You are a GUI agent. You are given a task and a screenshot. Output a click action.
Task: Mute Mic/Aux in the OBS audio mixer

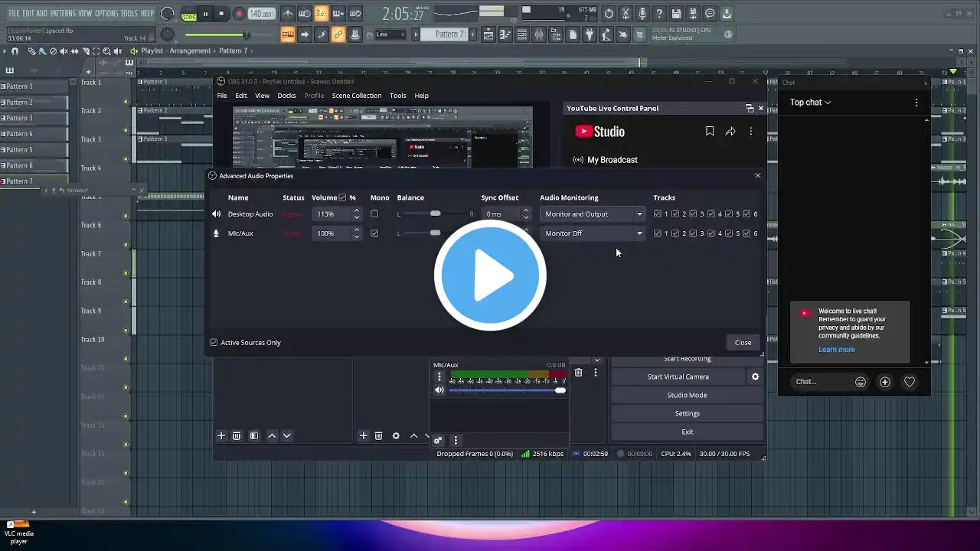pos(439,390)
